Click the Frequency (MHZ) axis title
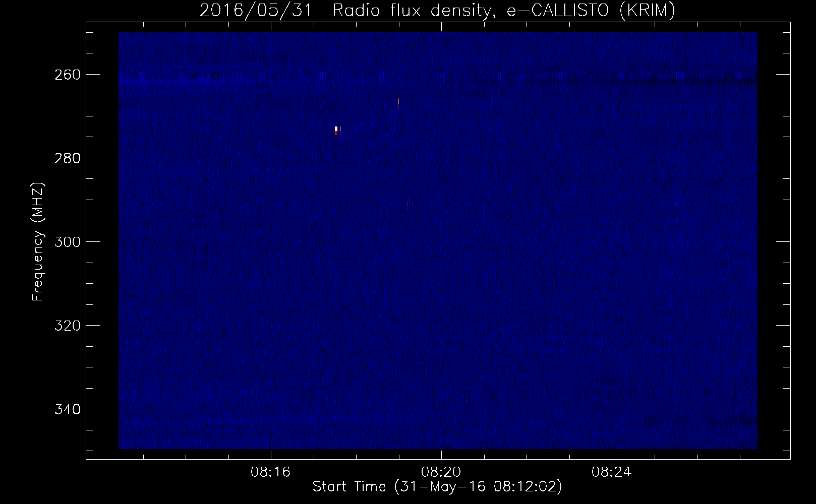This screenshot has width=816, height=504. (x=38, y=241)
